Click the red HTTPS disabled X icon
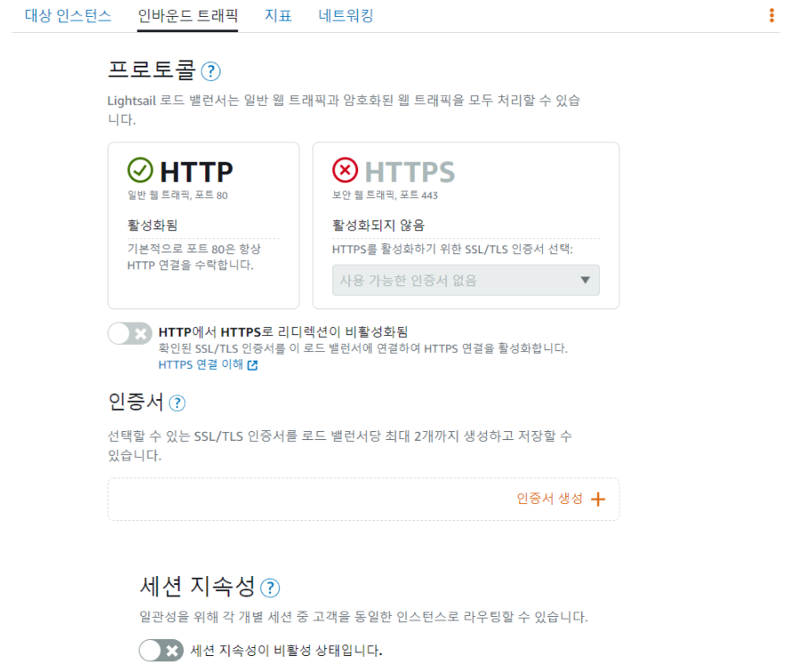Image resolution: width=791 pixels, height=672 pixels. click(345, 170)
